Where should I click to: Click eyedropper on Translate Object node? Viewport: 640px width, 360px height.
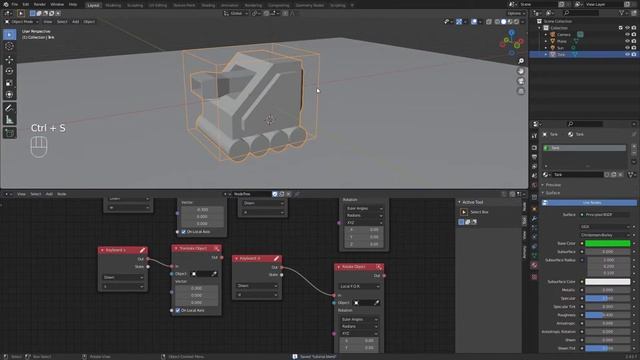tap(214, 274)
